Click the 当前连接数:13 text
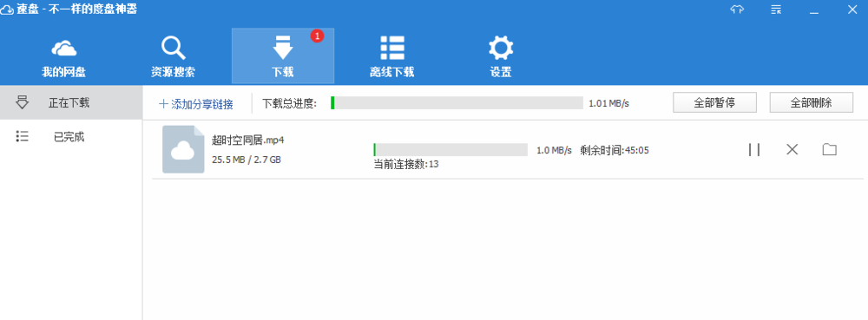The width and height of the screenshot is (868, 320). tap(406, 164)
